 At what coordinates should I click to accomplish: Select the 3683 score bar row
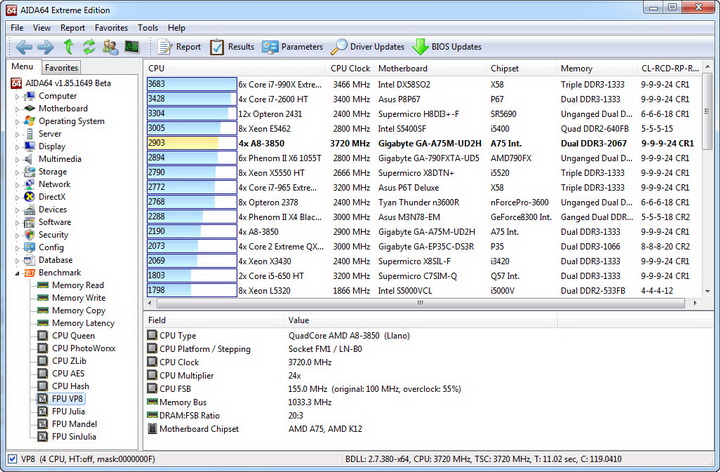click(x=192, y=84)
